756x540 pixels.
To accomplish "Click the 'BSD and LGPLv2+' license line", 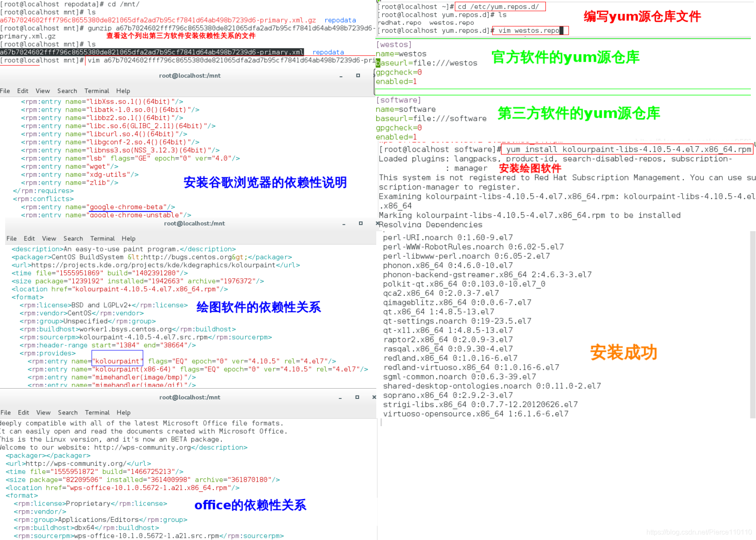I will pyautogui.click(x=104, y=305).
